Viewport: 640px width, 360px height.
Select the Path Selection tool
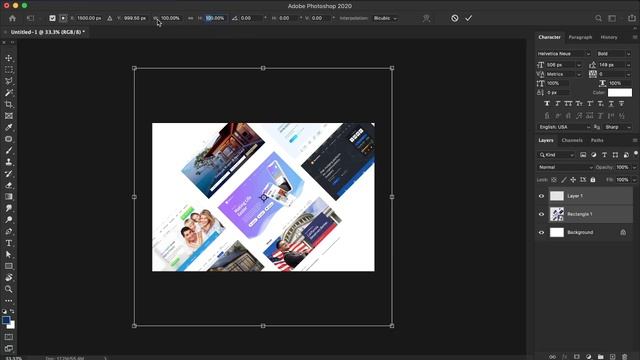pyautogui.click(x=9, y=254)
